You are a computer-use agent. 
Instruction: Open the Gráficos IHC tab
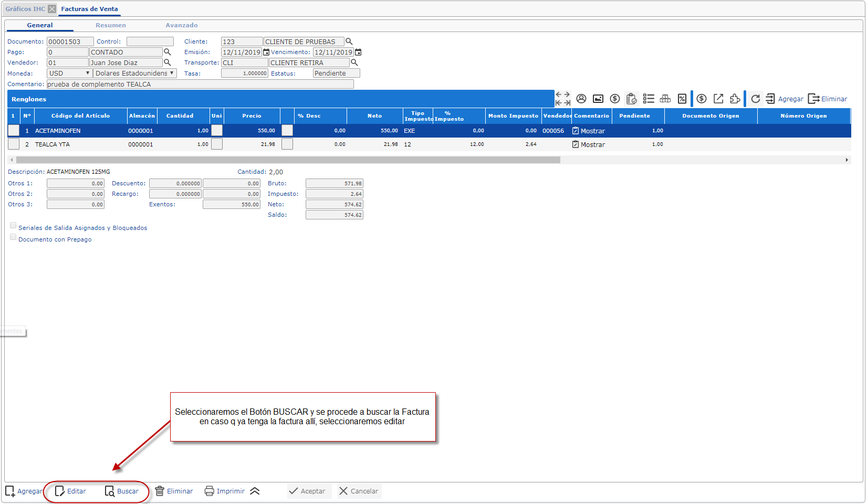point(25,9)
